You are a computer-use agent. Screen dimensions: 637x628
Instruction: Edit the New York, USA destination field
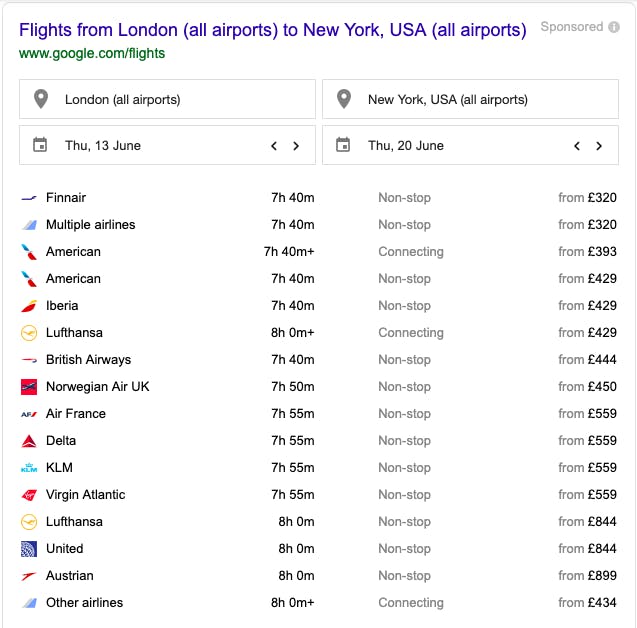[x=470, y=99]
